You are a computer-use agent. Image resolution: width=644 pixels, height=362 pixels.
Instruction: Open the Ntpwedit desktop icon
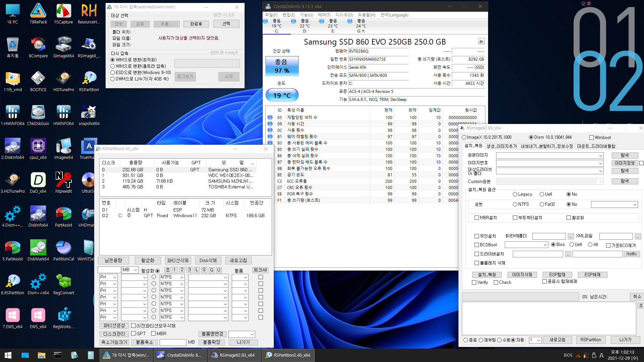63,183
